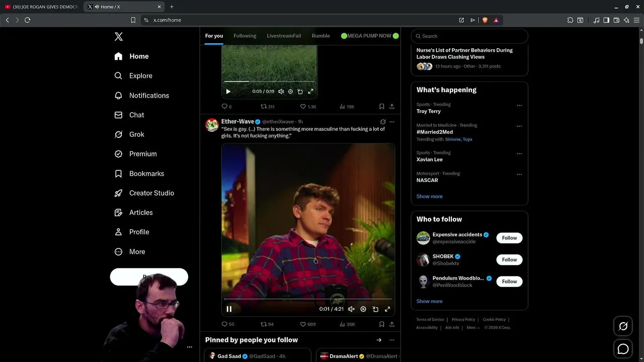This screenshot has height=362, width=644.
Task: Show more in Who to follow
Action: click(429, 301)
